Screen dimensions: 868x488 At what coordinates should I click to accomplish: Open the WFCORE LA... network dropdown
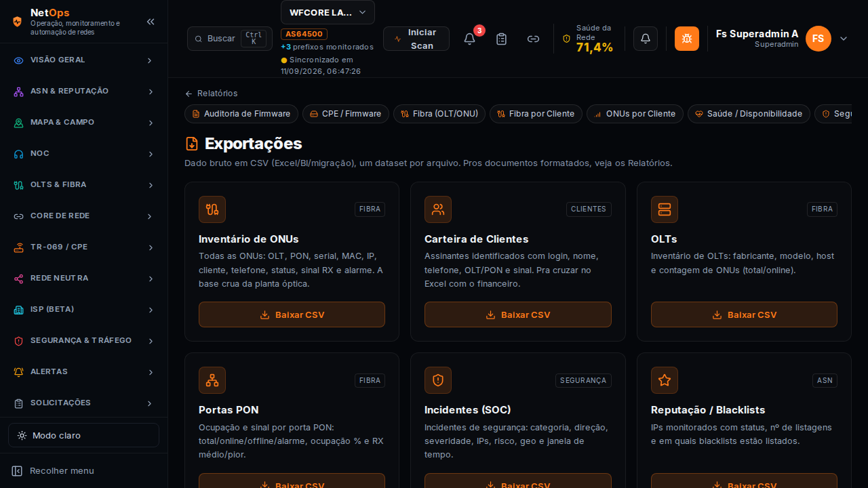point(328,12)
